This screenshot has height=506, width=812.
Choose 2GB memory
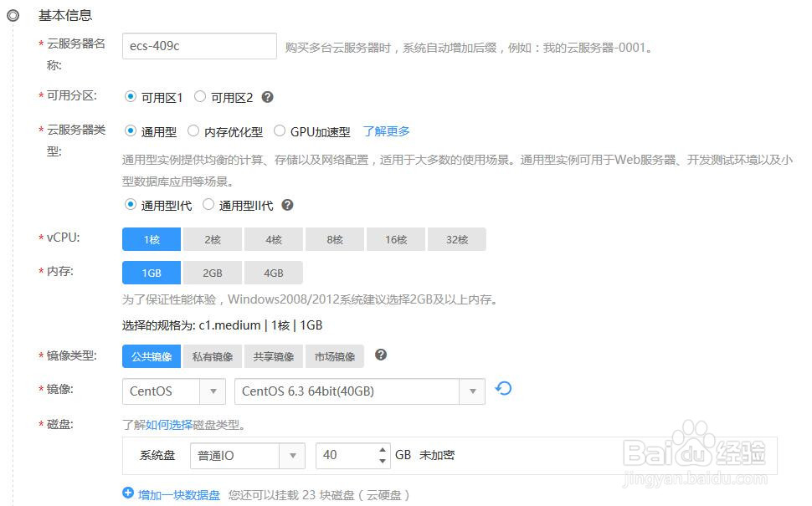pyautogui.click(x=213, y=273)
